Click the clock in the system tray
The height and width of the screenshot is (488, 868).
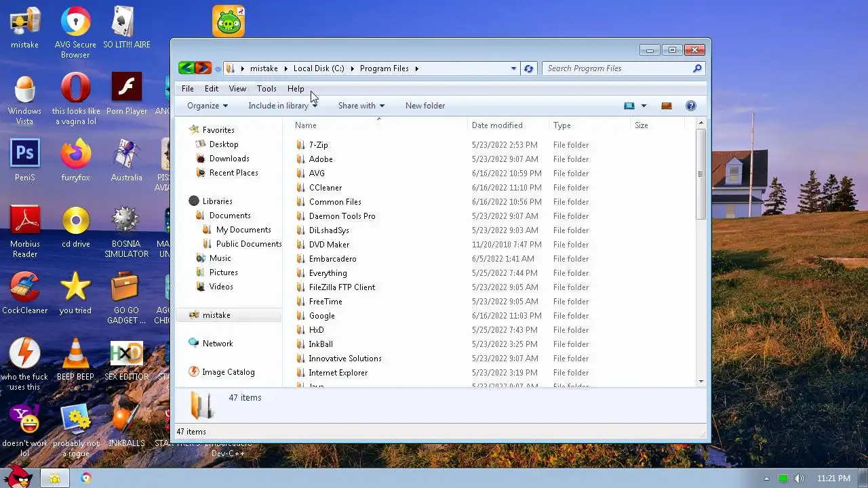pos(834,479)
